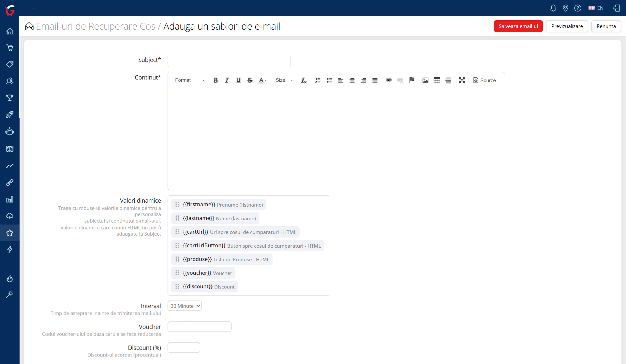Click the italic formatting icon
626x364 pixels.
click(227, 80)
